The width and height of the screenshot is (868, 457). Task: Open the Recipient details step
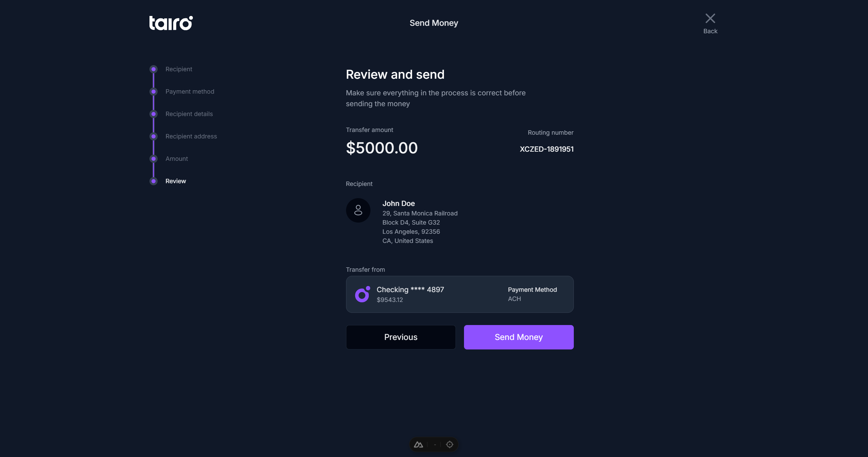(189, 114)
